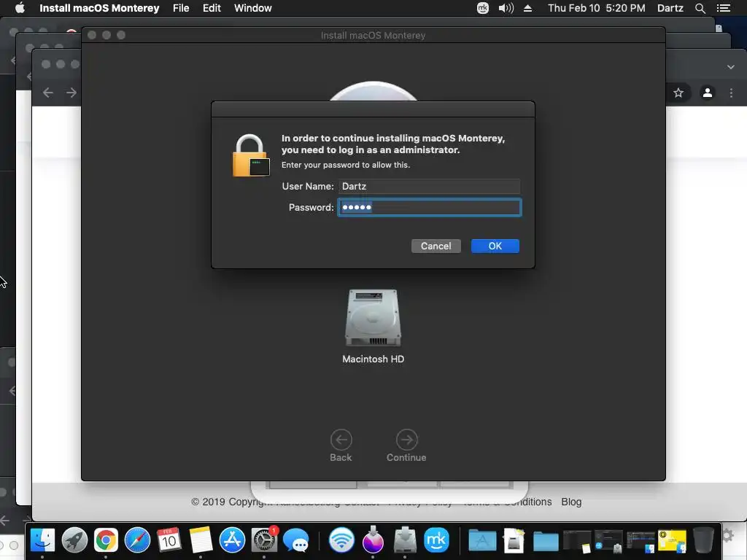Open MacKeeper from the Dock
The width and height of the screenshot is (747, 560).
tap(436, 540)
